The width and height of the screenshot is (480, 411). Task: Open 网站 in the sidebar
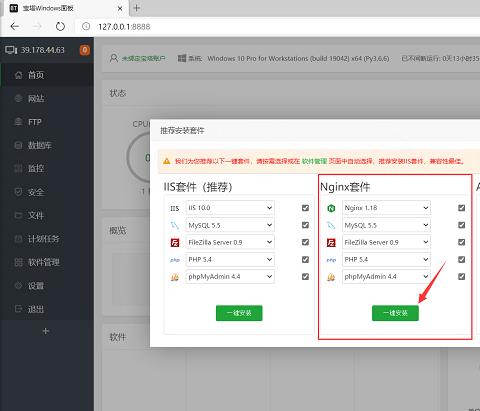point(47,98)
